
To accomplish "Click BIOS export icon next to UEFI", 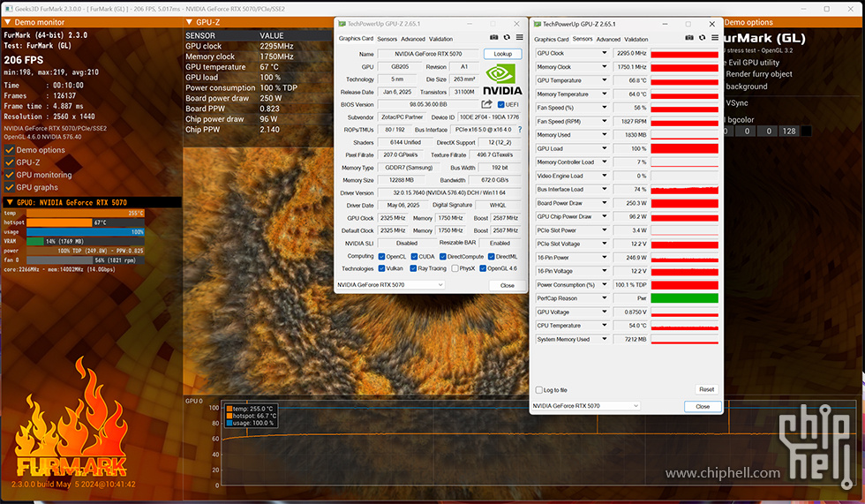I will [486, 104].
